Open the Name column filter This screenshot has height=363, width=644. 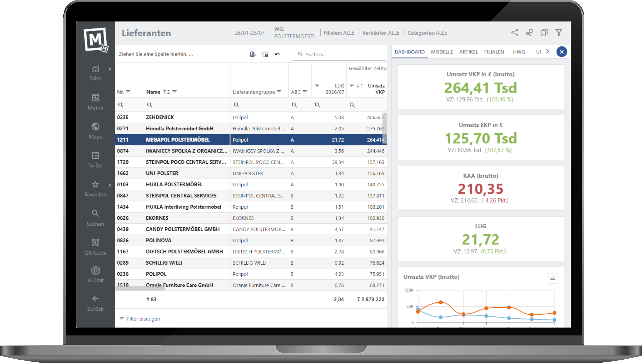pyautogui.click(x=174, y=92)
